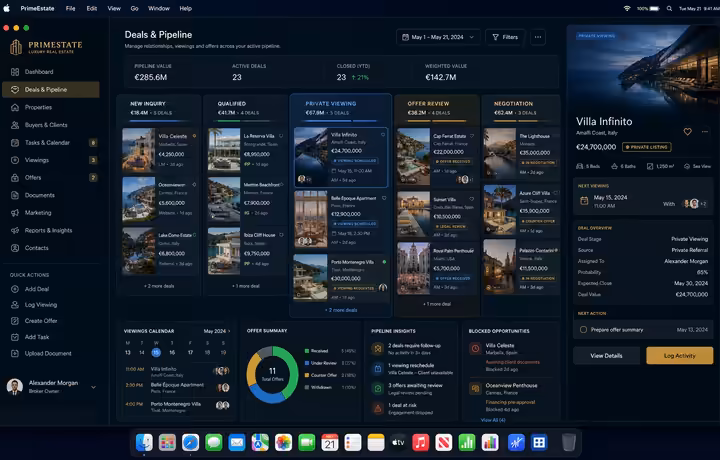Open the Filters dropdown
720x460 pixels.
505,37
